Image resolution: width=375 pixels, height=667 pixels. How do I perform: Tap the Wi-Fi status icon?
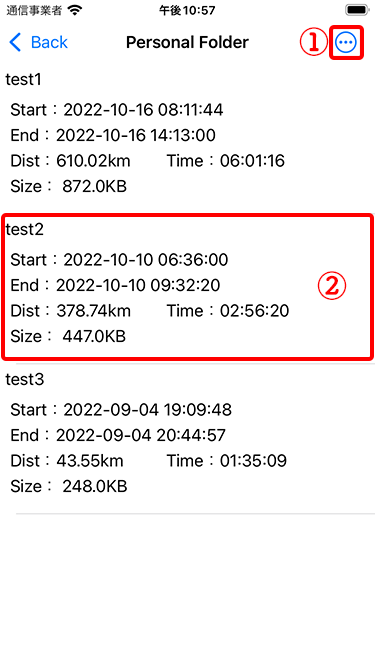(75, 10)
